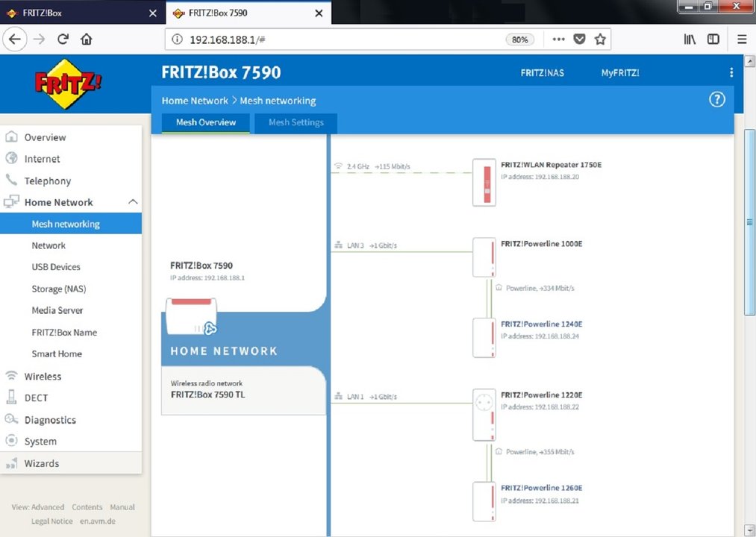Open the browser Library icon
Image resolution: width=756 pixels, height=537 pixels.
click(x=690, y=39)
